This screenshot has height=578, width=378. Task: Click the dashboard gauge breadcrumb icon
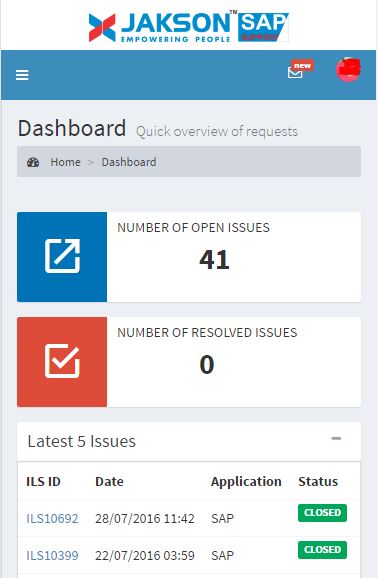[33, 162]
